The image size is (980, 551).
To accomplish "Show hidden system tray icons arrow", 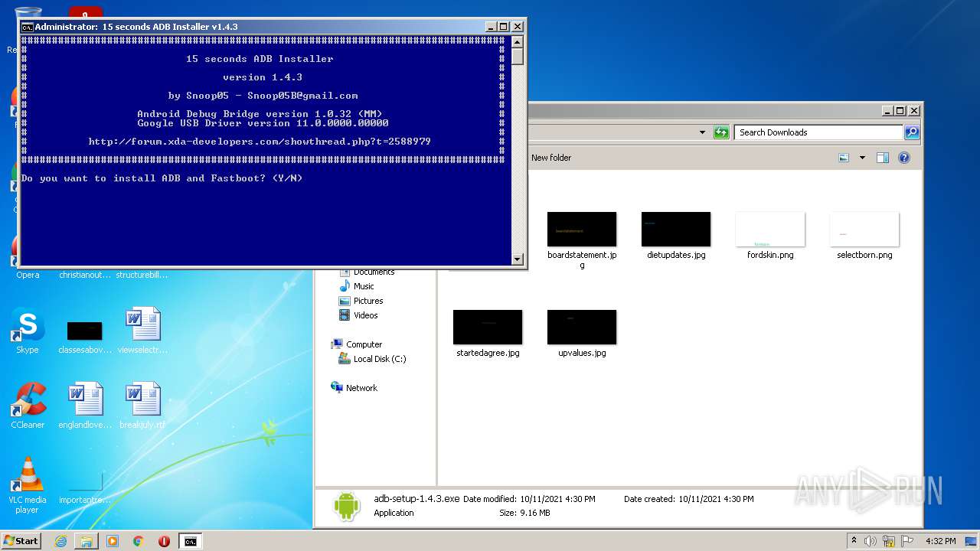I will (854, 541).
